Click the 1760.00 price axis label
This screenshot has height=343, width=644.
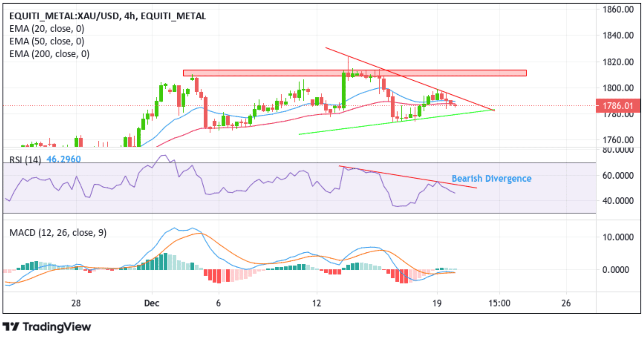tap(618, 140)
